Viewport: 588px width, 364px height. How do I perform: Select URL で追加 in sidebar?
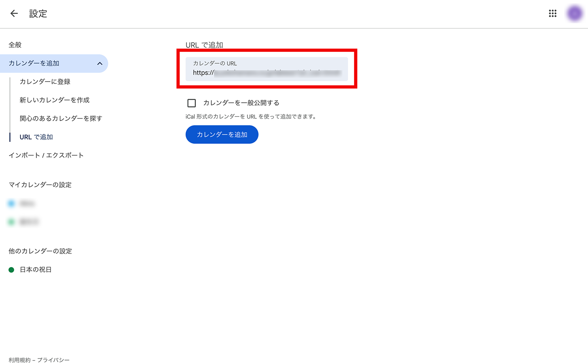click(x=36, y=137)
